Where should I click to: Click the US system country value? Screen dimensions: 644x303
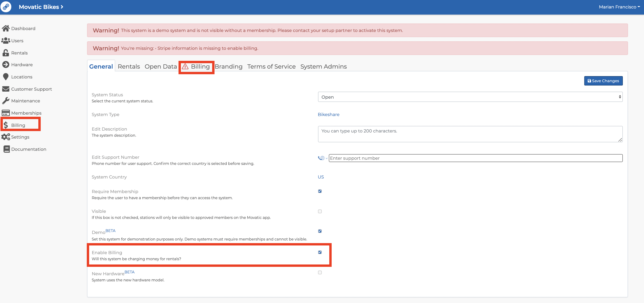click(321, 177)
